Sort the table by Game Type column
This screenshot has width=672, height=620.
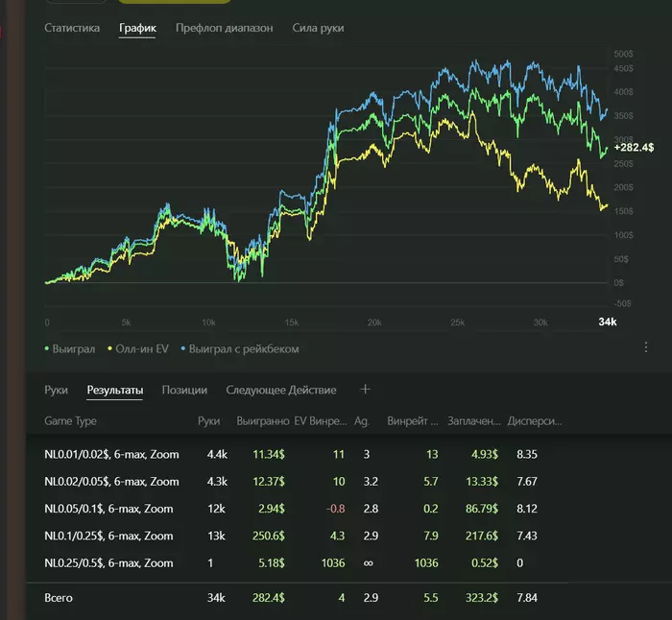point(70,421)
